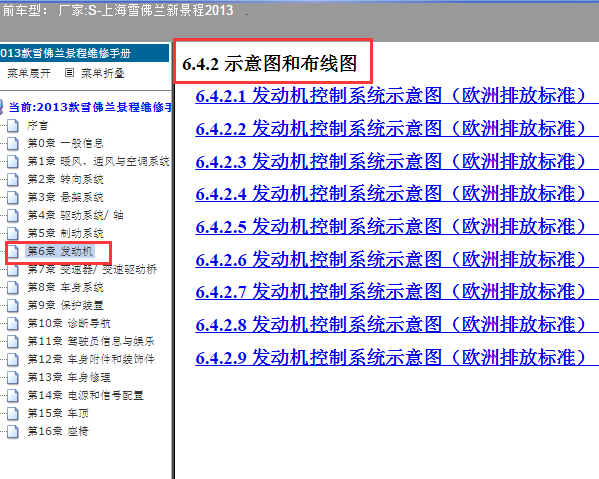Click the page icon for 第8章 车身系统

pyautogui.click(x=13, y=287)
